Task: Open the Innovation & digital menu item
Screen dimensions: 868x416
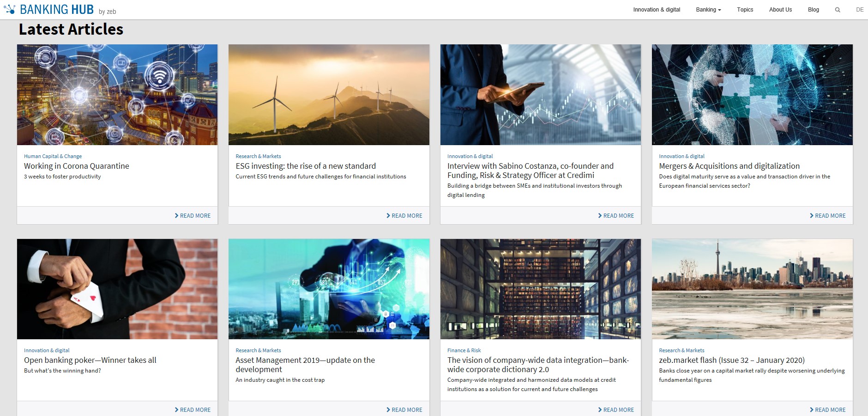Action: tap(657, 10)
